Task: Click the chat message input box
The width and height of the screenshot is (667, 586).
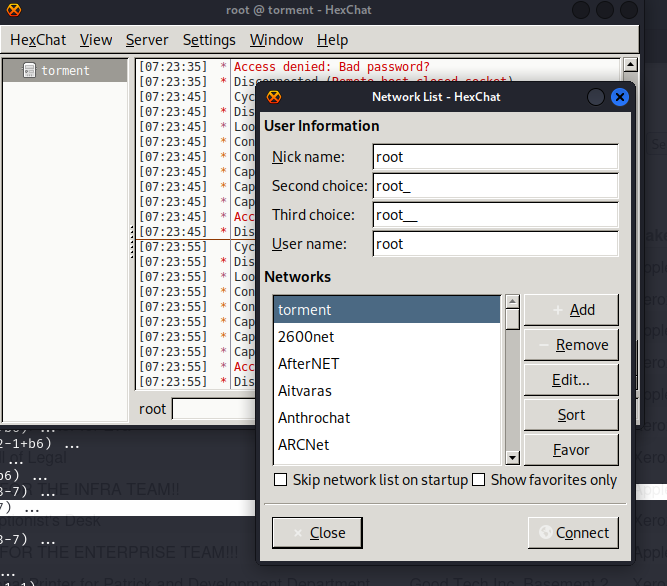Action: (x=214, y=409)
